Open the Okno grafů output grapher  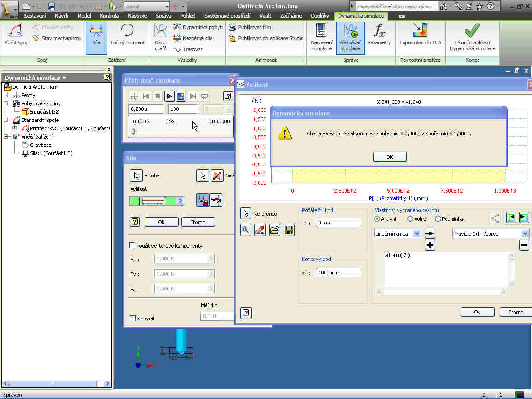point(161,37)
